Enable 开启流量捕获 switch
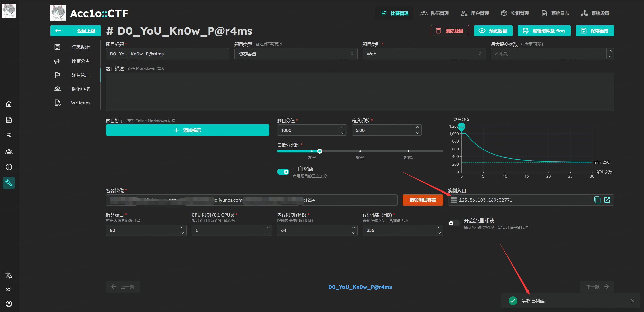The width and height of the screenshot is (644, 312). [x=454, y=223]
